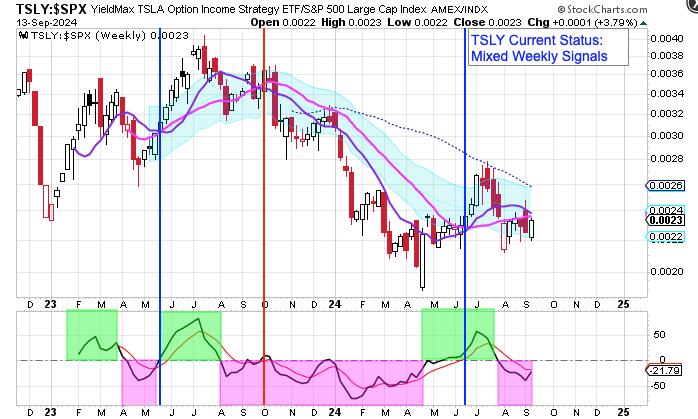Screen dimensions: 698x419
Task: Click the bold 0.0023 last price label
Action: 664,220
